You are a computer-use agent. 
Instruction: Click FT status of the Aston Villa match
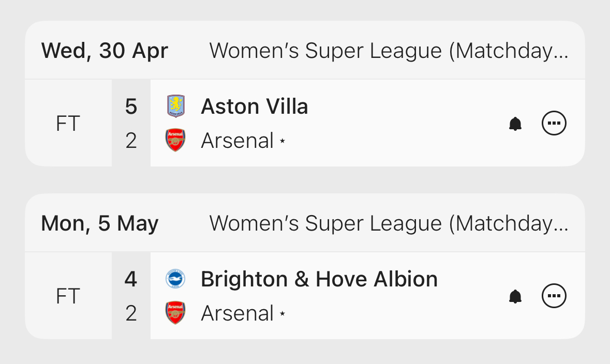(x=68, y=124)
